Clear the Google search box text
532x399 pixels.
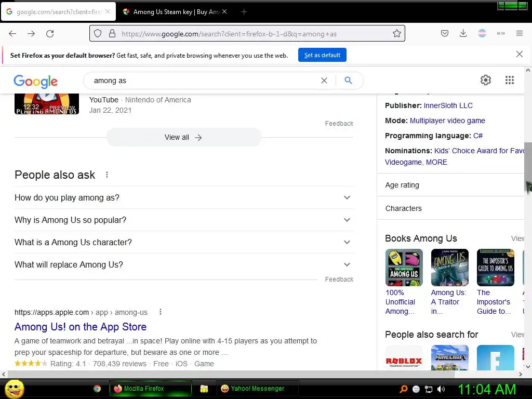324,81
